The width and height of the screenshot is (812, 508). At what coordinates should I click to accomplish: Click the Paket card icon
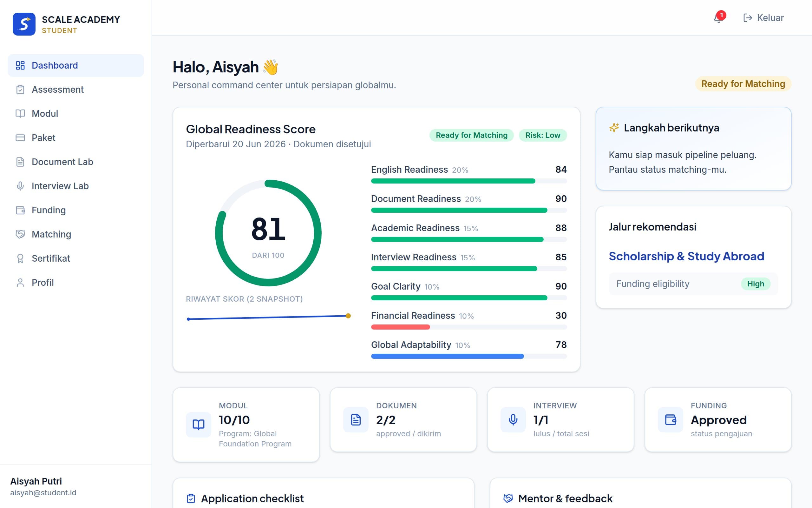[21, 138]
